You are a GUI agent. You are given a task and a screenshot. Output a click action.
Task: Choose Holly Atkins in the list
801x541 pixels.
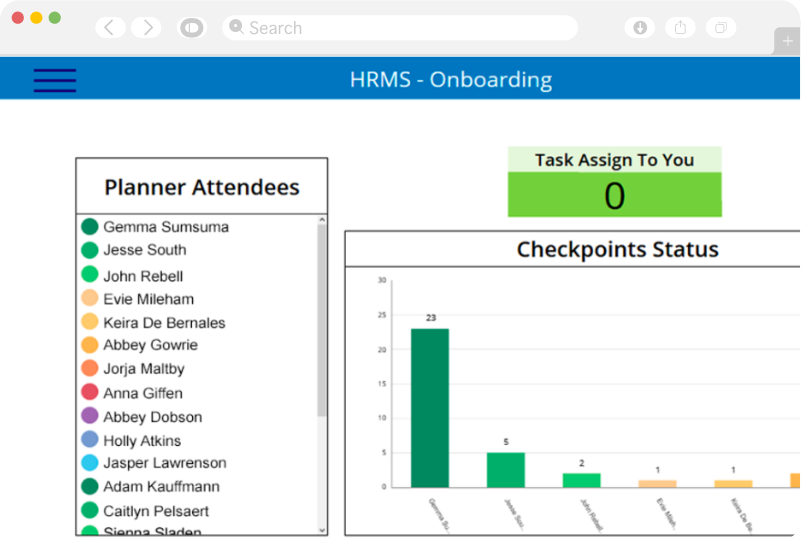[142, 440]
